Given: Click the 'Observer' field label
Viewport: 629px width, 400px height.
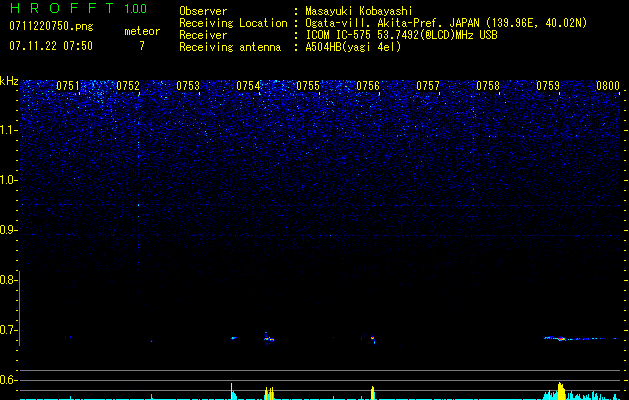Looking at the screenshot, I should (203, 11).
